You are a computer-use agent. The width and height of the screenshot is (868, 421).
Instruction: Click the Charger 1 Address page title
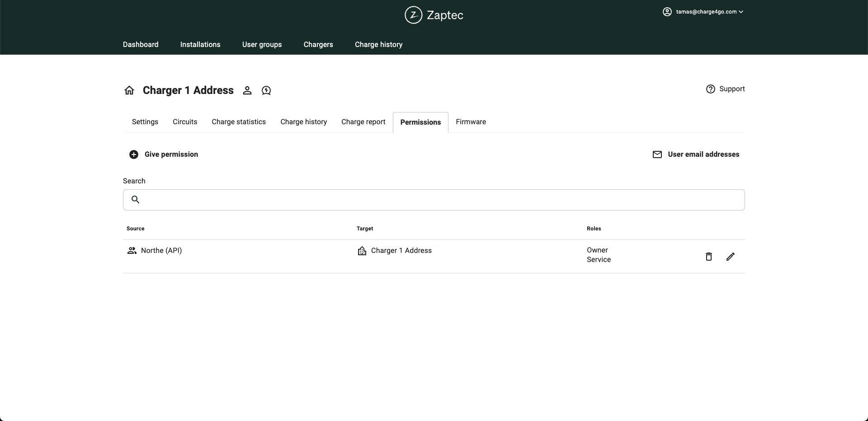[x=188, y=90]
